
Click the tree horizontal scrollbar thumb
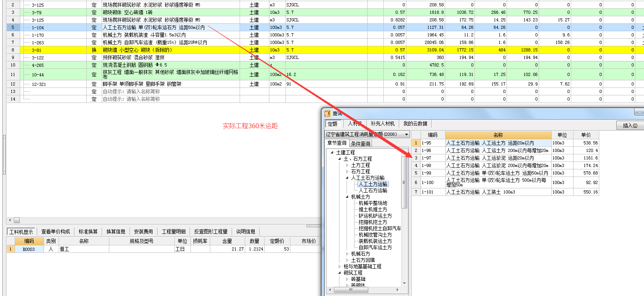(351, 290)
